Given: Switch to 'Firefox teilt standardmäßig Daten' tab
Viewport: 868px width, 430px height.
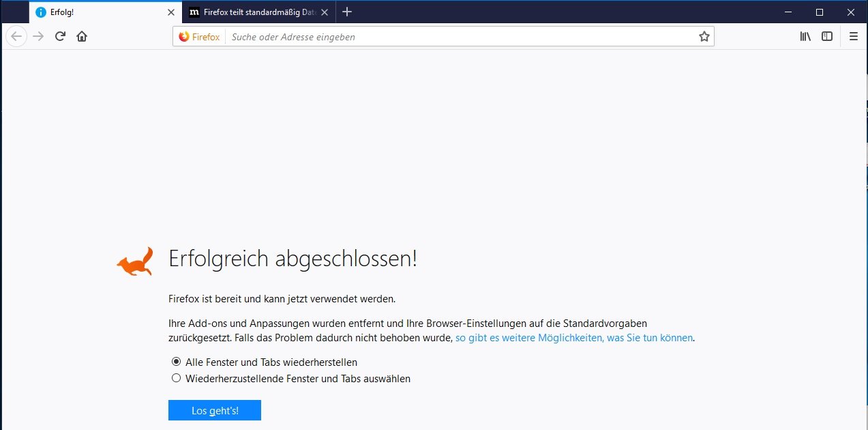Looking at the screenshot, I should 260,12.
